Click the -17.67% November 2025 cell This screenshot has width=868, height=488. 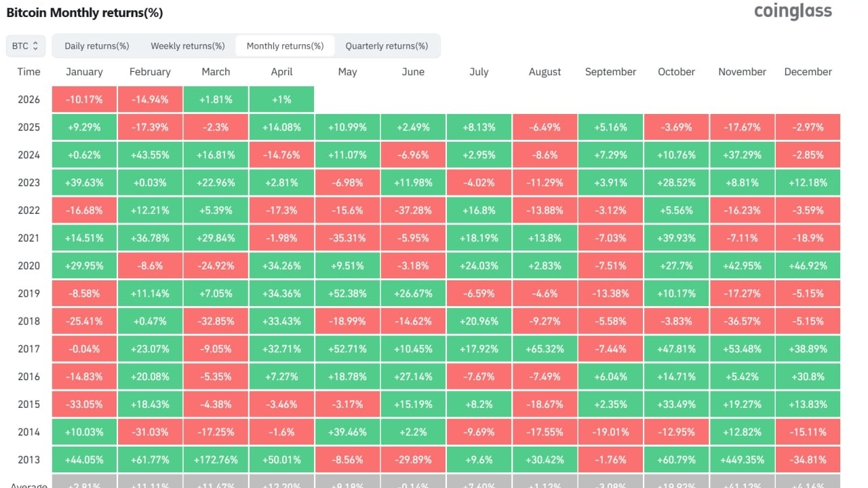pyautogui.click(x=742, y=128)
